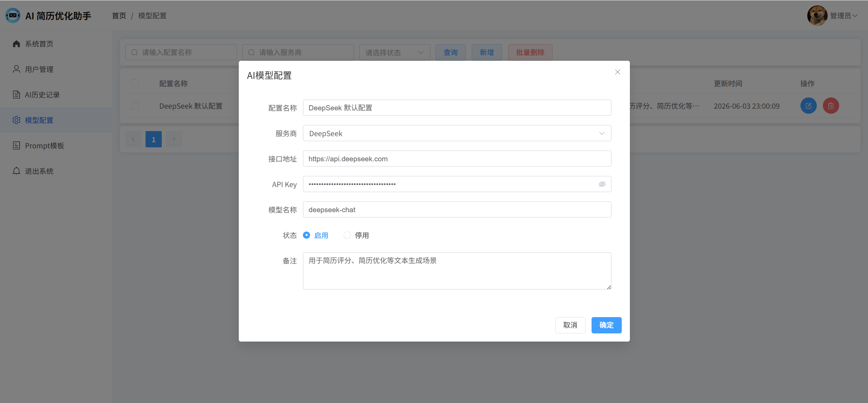The height and width of the screenshot is (403, 868).
Task: Click the 查询 button
Action: pyautogui.click(x=450, y=52)
